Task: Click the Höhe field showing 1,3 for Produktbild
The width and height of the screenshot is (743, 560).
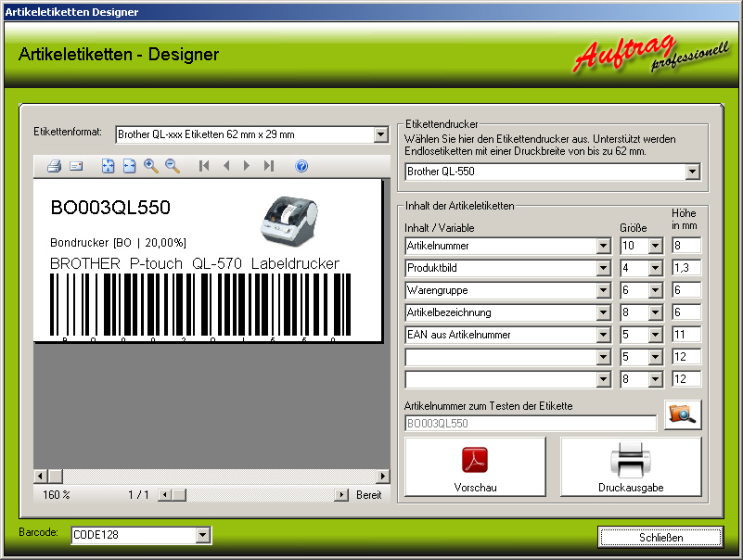Action: pyautogui.click(x=686, y=268)
